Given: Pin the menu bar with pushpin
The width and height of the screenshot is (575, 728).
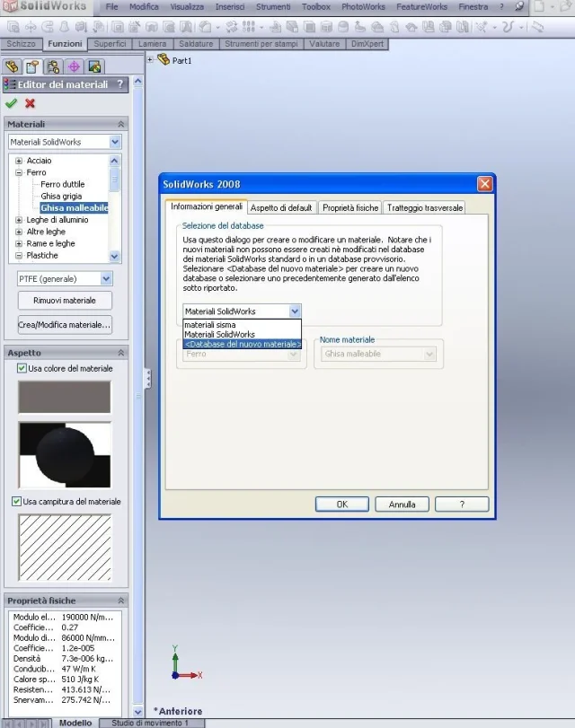Looking at the screenshot, I should point(519,6).
